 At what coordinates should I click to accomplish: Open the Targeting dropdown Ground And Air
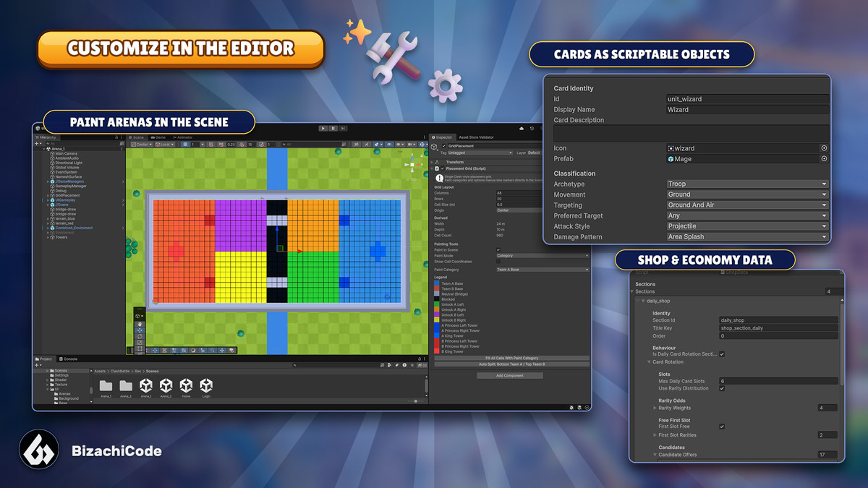coord(748,205)
